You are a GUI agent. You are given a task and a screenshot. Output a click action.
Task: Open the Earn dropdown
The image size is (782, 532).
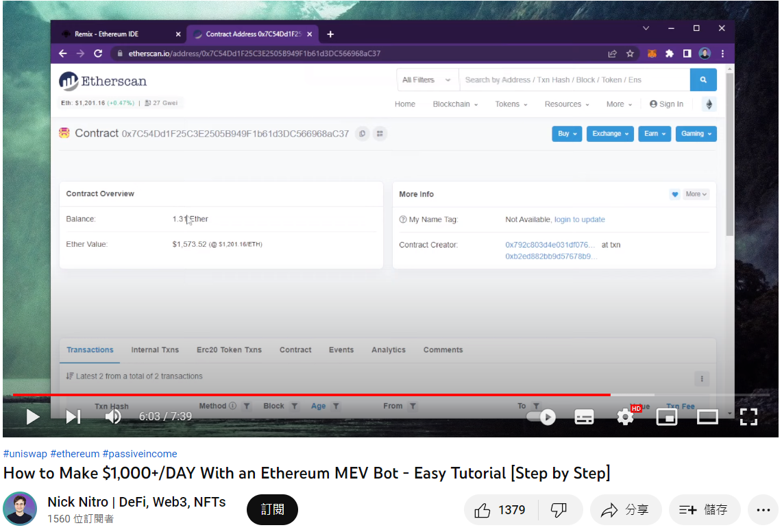click(655, 134)
